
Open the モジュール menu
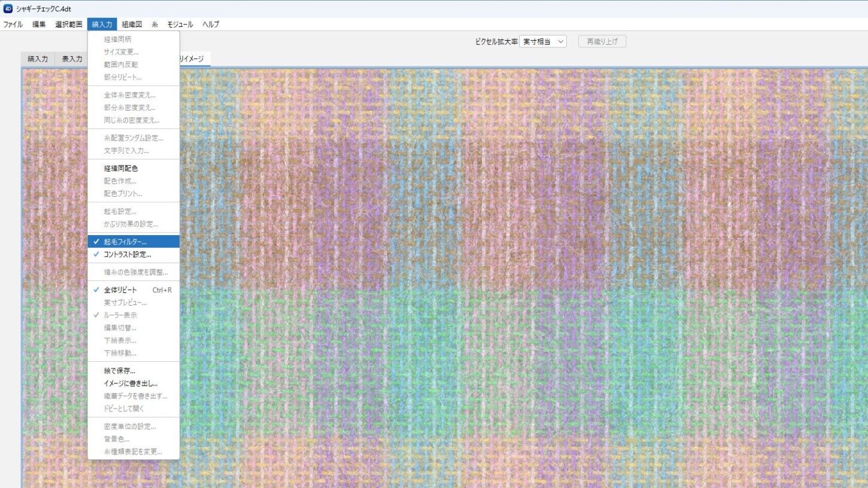(180, 25)
